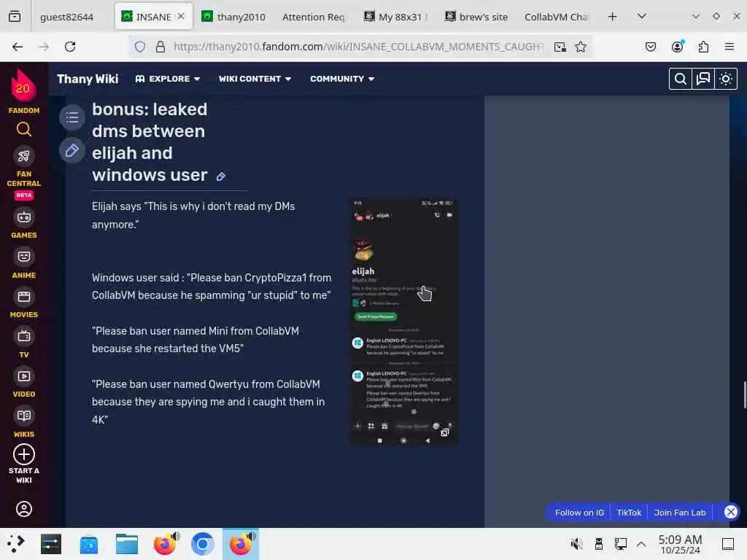Open the Fandom sidebar search icon
The image size is (747, 560).
[x=24, y=129]
